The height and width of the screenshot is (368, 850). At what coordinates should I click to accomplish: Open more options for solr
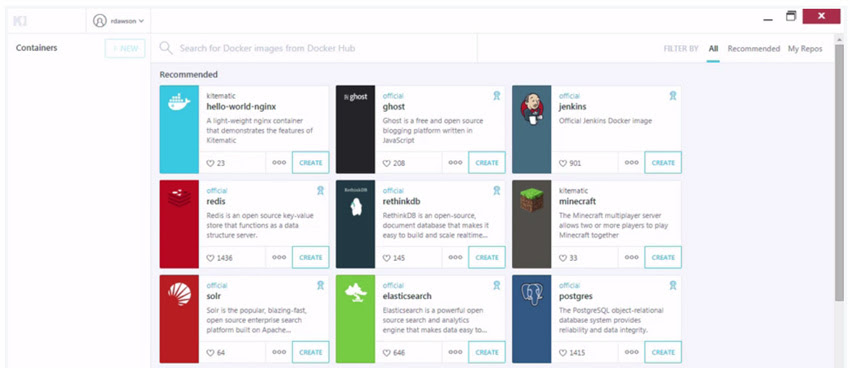(279, 352)
